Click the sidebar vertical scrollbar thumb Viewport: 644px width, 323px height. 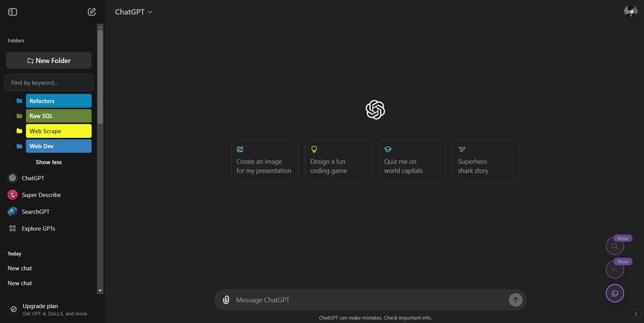(100, 77)
